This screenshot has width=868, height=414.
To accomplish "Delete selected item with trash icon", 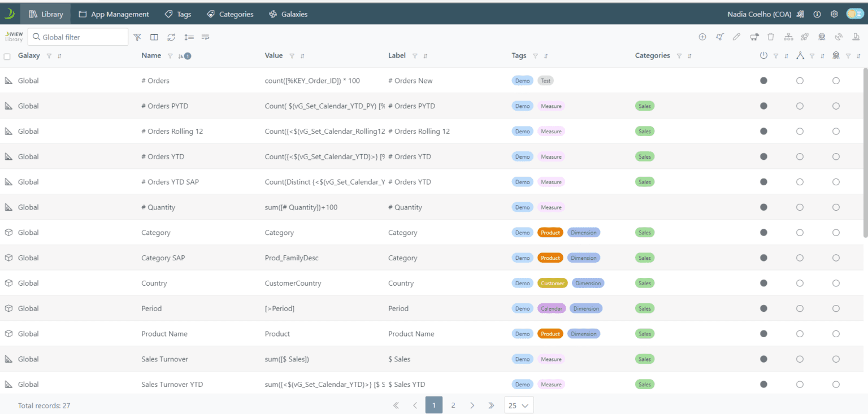I will 771,37.
